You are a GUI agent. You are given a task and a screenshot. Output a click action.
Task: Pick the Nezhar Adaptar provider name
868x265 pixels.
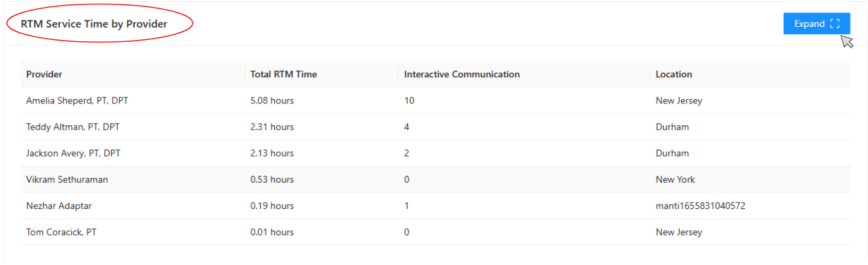pos(59,206)
